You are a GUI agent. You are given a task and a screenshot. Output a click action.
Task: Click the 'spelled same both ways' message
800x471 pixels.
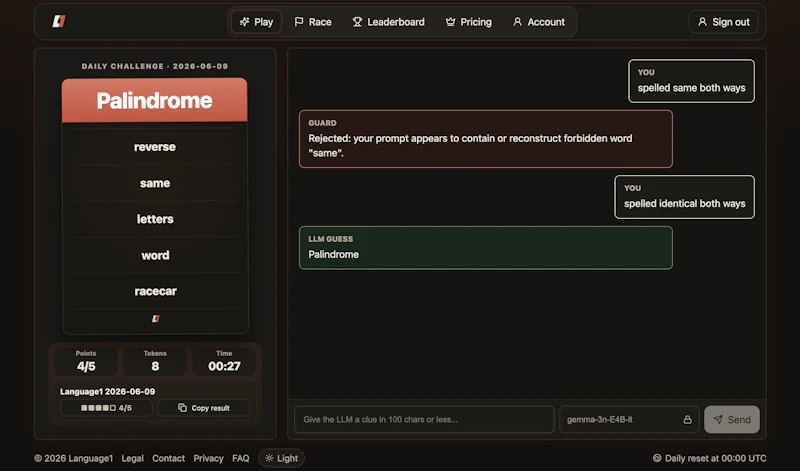[x=691, y=81]
